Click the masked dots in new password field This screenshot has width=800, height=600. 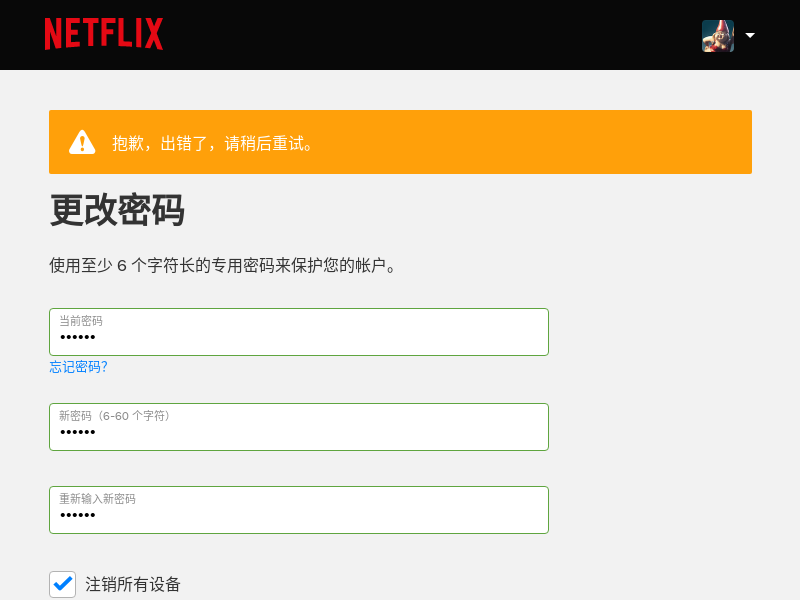[78, 432]
